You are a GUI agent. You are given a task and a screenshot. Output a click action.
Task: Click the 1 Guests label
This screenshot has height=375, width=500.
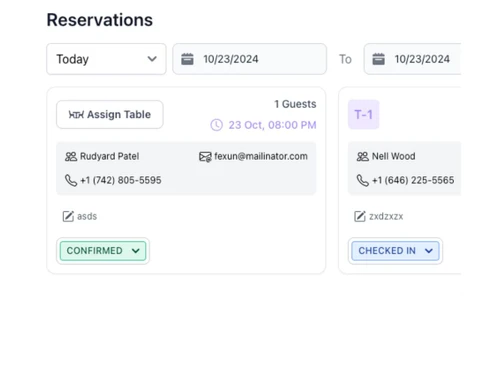coord(295,104)
